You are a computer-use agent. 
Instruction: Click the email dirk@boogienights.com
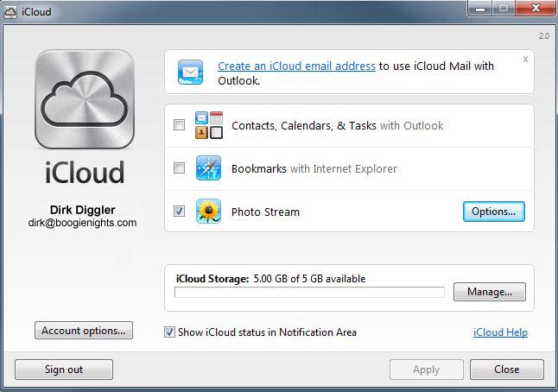pyautogui.click(x=82, y=223)
